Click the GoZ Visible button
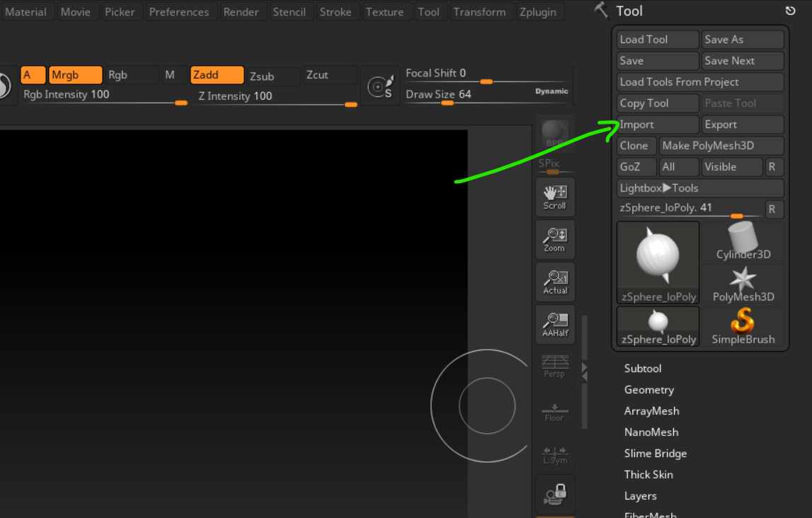The width and height of the screenshot is (812, 518). pyautogui.click(x=732, y=166)
